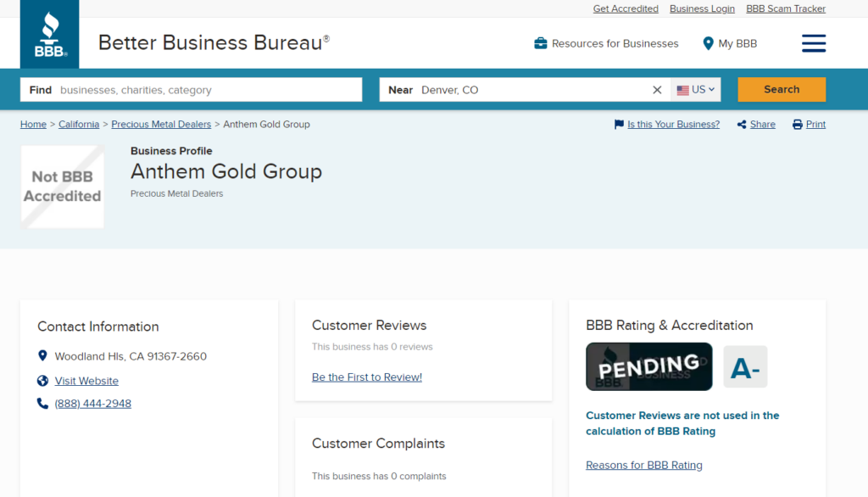Click the BBB Rating & Accreditation heading
868x497 pixels.
point(670,325)
